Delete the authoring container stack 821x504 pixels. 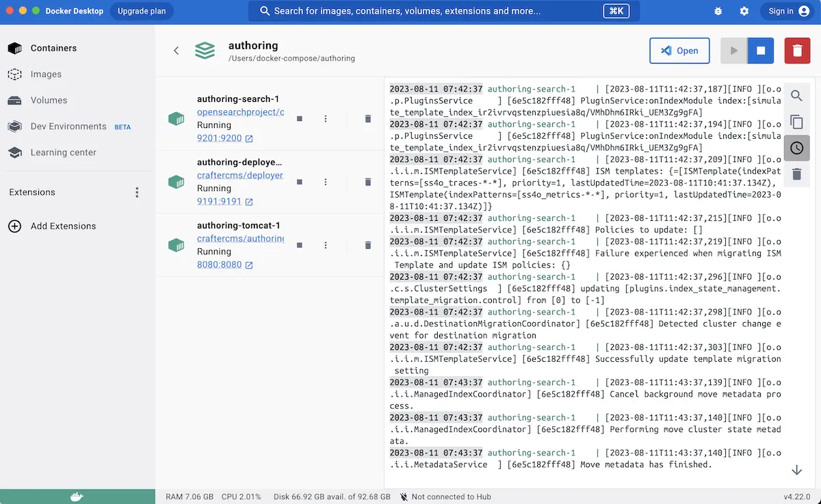pyautogui.click(x=797, y=51)
